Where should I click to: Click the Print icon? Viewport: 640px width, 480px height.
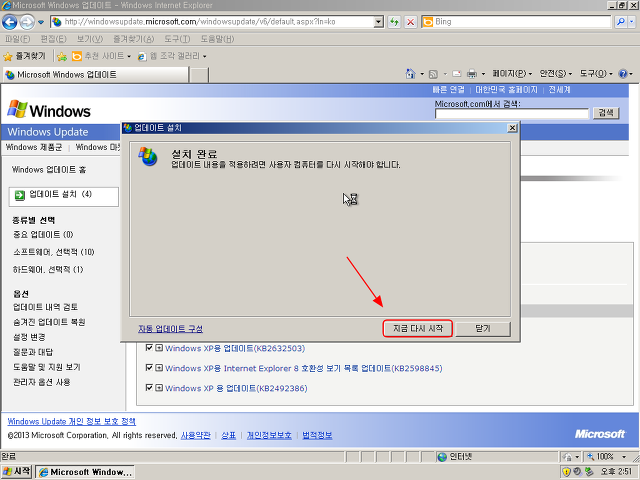pos(472,74)
